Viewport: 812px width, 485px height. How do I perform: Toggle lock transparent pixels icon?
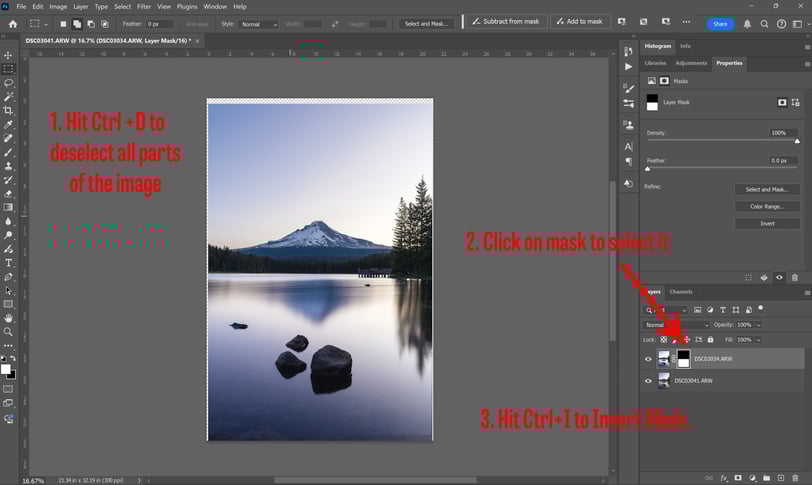[663, 340]
